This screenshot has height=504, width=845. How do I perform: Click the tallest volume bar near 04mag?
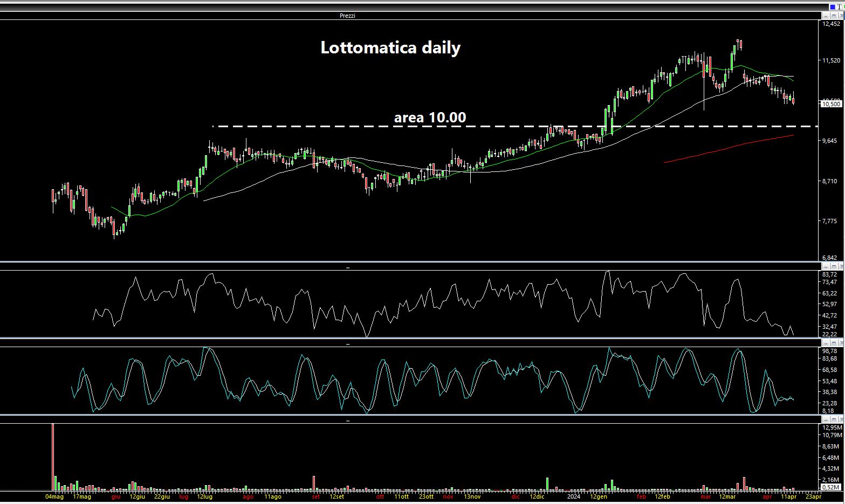click(53, 456)
